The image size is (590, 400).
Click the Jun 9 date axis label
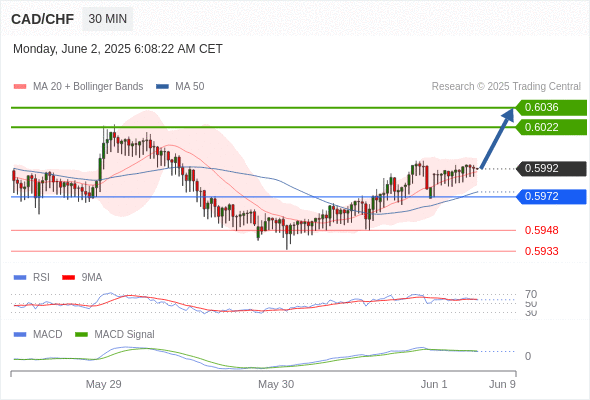tap(502, 384)
